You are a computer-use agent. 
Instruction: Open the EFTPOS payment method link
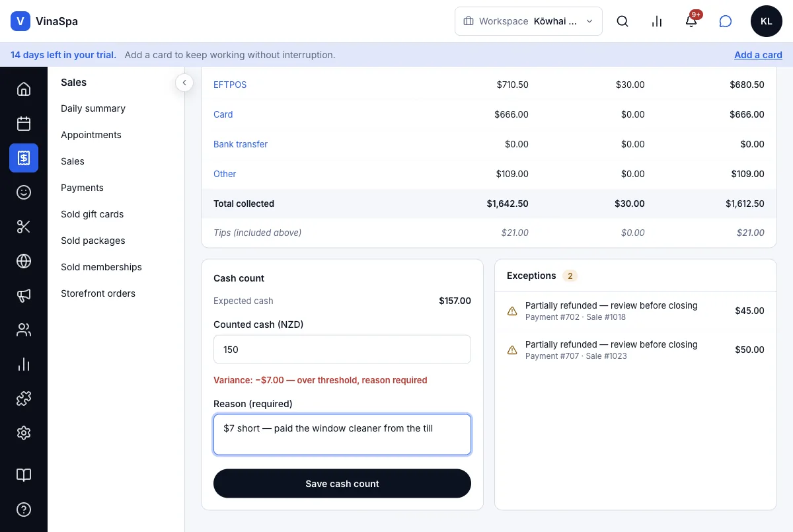pos(230,85)
